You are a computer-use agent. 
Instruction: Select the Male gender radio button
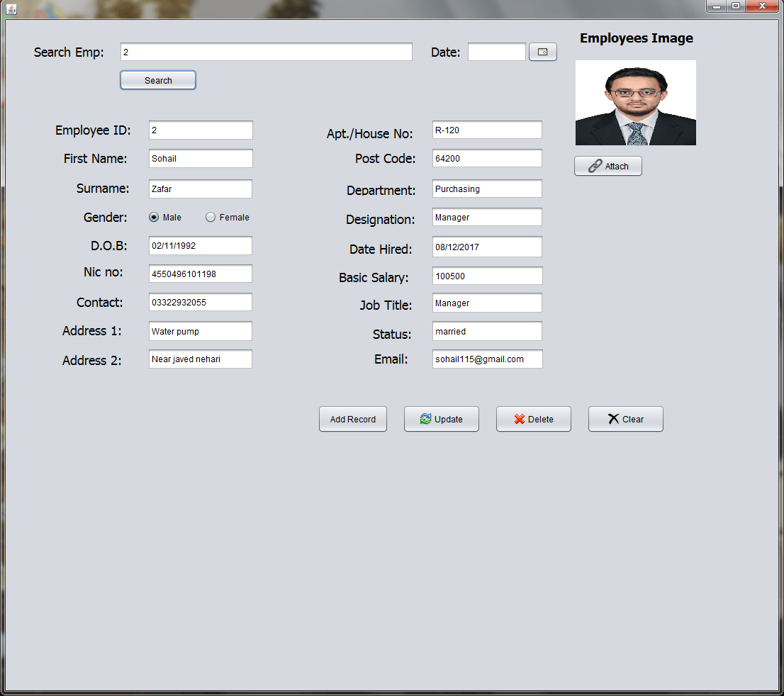click(154, 218)
